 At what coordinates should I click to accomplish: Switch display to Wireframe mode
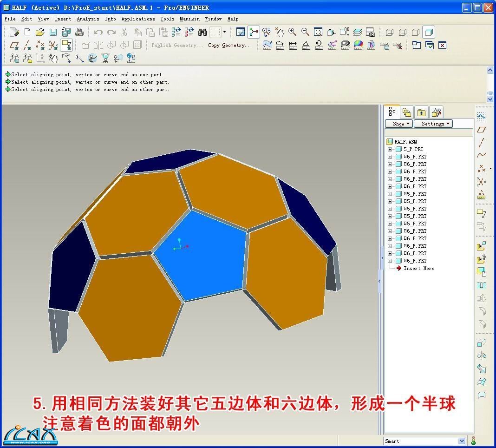(390, 32)
